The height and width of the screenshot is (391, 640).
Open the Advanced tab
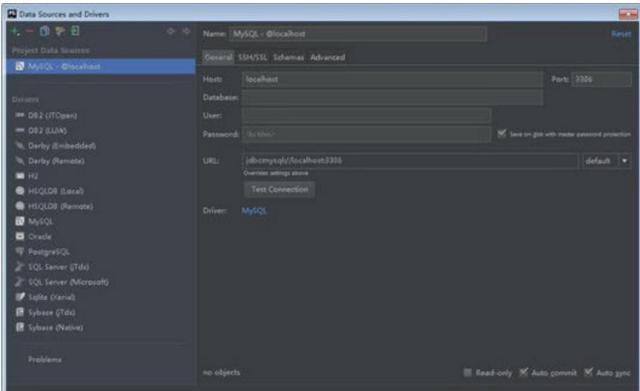[327, 57]
